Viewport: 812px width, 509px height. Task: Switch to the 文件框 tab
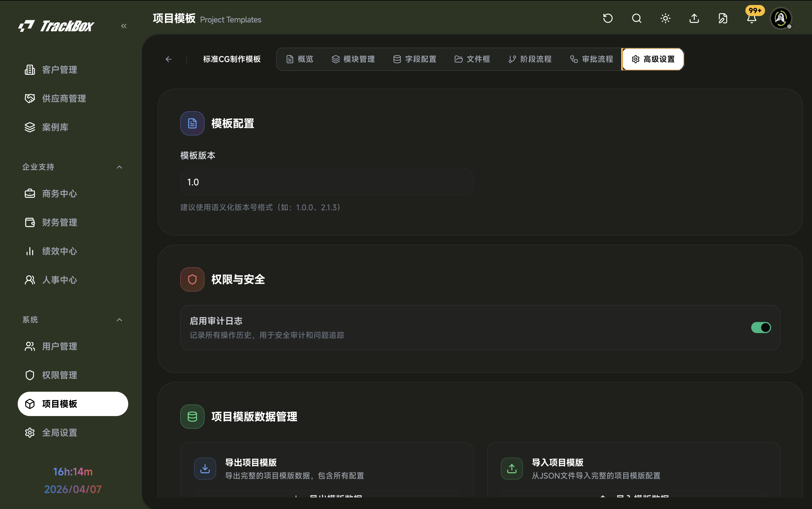tap(472, 59)
